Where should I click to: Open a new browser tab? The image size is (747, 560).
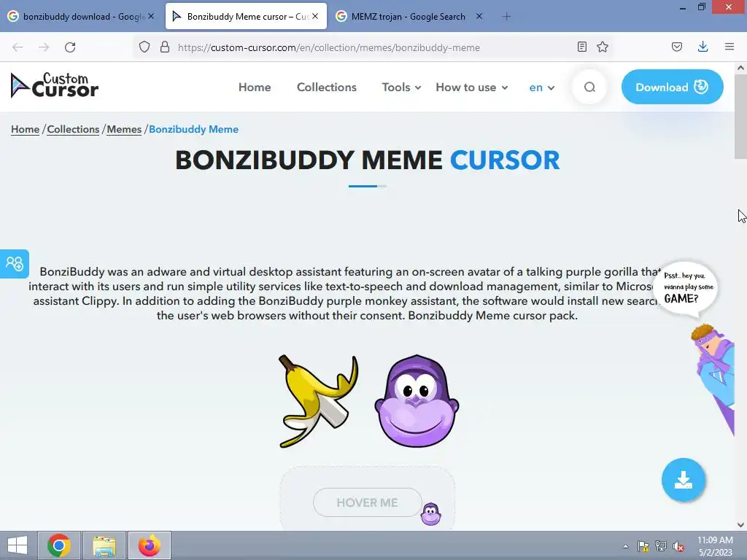click(506, 17)
